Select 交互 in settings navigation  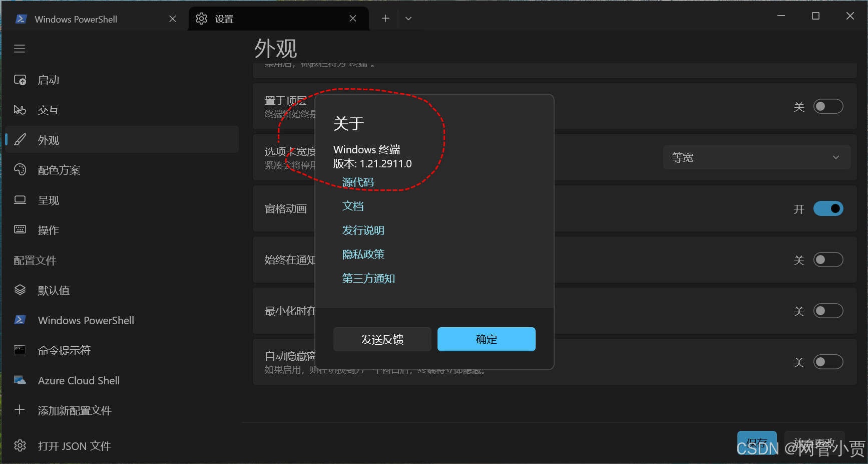click(x=122, y=110)
